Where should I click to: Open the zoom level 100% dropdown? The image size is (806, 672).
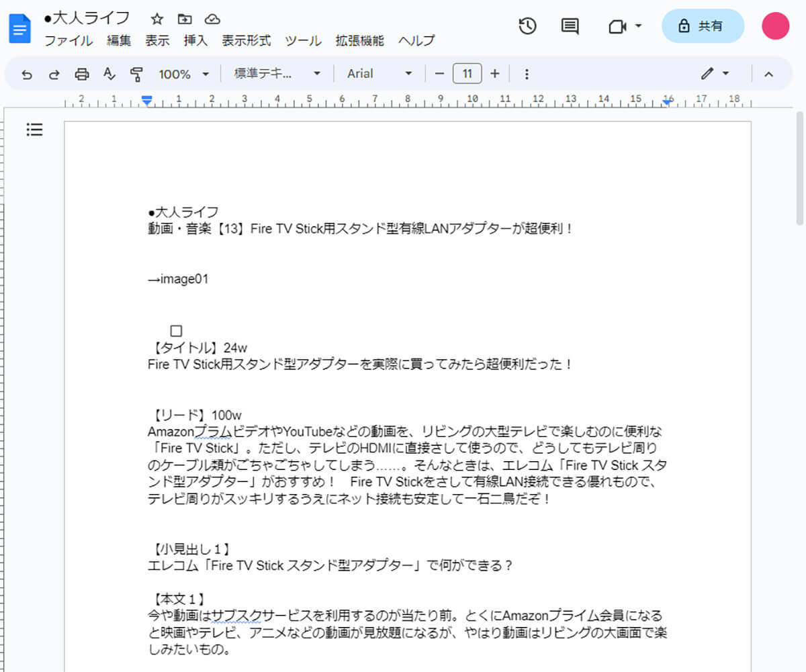tap(184, 74)
